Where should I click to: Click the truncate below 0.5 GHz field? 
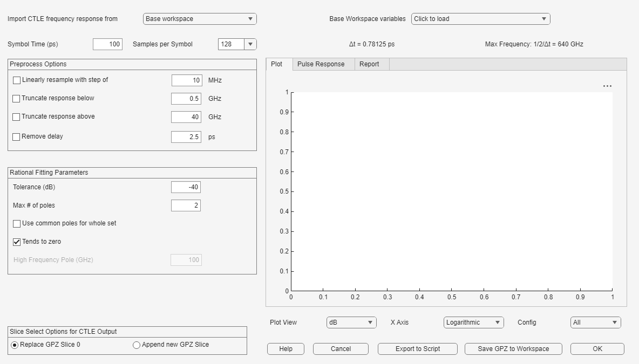186,99
